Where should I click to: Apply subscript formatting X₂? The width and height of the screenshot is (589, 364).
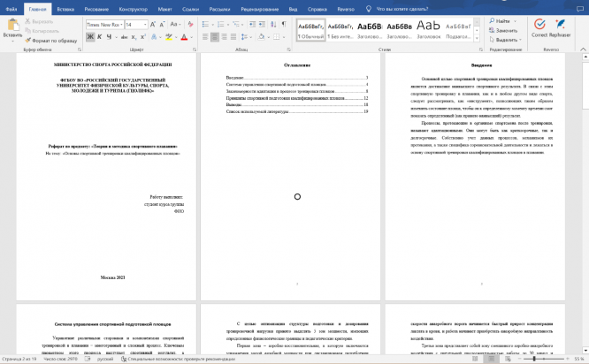coord(134,37)
